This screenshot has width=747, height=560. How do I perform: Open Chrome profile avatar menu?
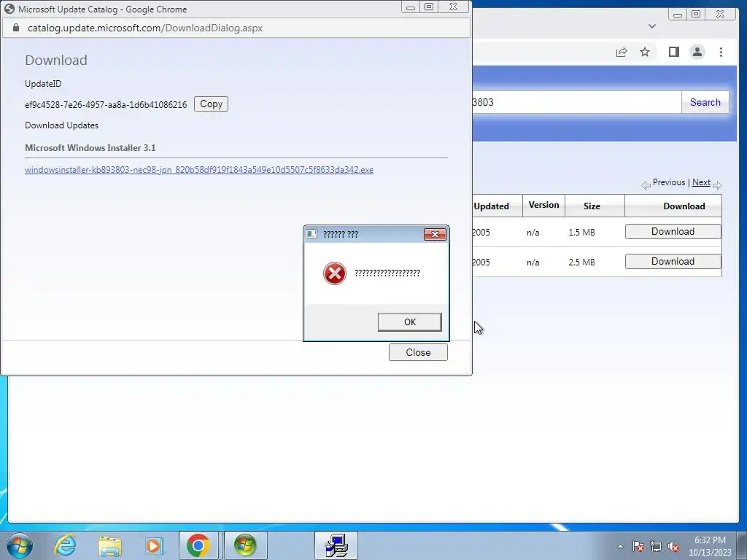(697, 52)
